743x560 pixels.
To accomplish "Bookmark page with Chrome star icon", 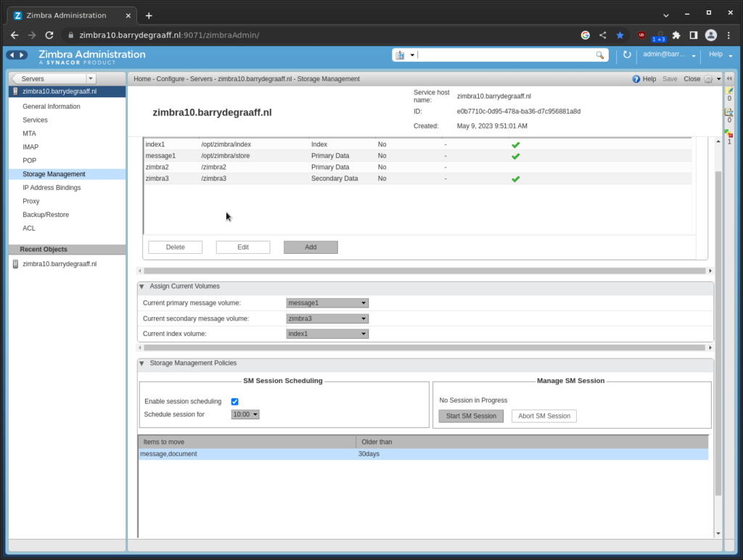I will [x=620, y=35].
